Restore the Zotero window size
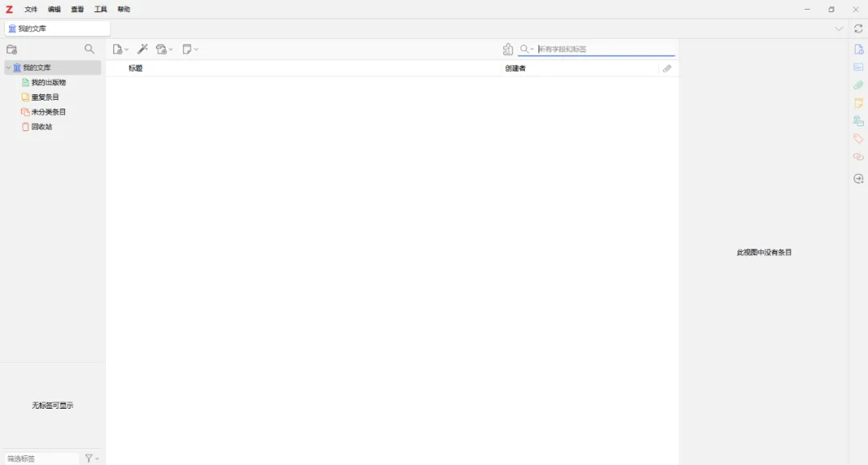The width and height of the screenshot is (868, 465). (831, 10)
